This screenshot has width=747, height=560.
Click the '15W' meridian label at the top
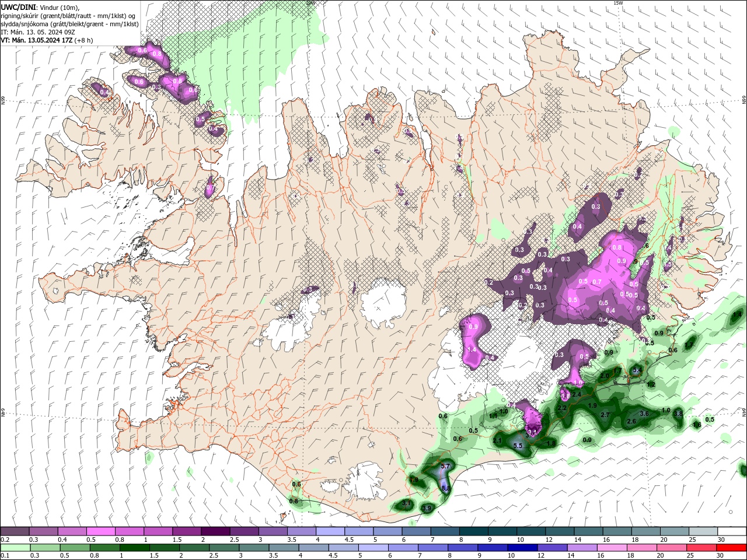click(618, 3)
